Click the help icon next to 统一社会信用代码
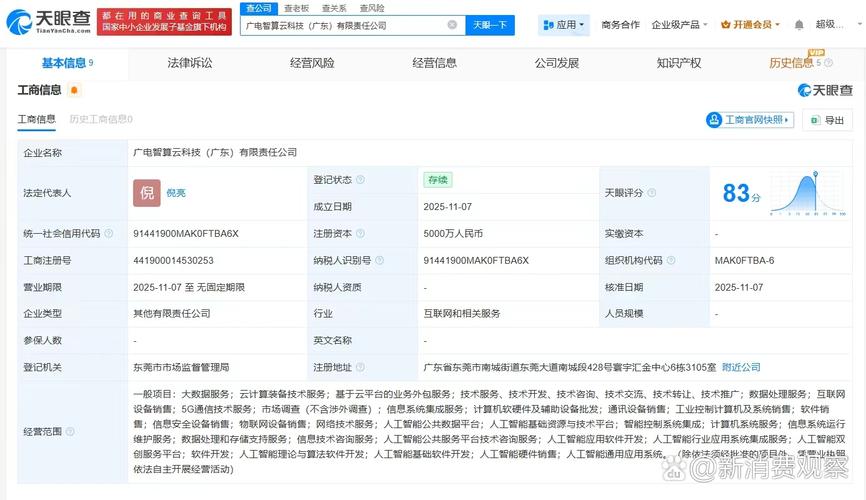866x500 pixels. click(x=109, y=234)
